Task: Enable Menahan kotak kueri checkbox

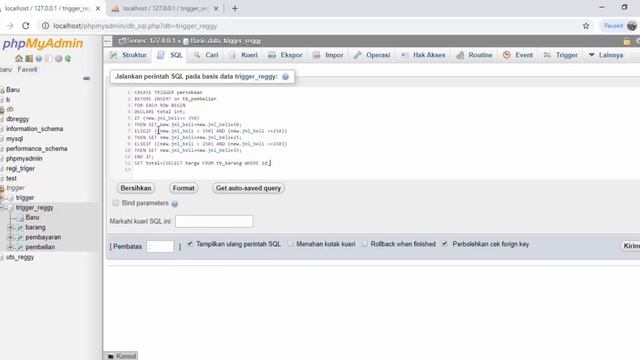Action: pyautogui.click(x=290, y=244)
